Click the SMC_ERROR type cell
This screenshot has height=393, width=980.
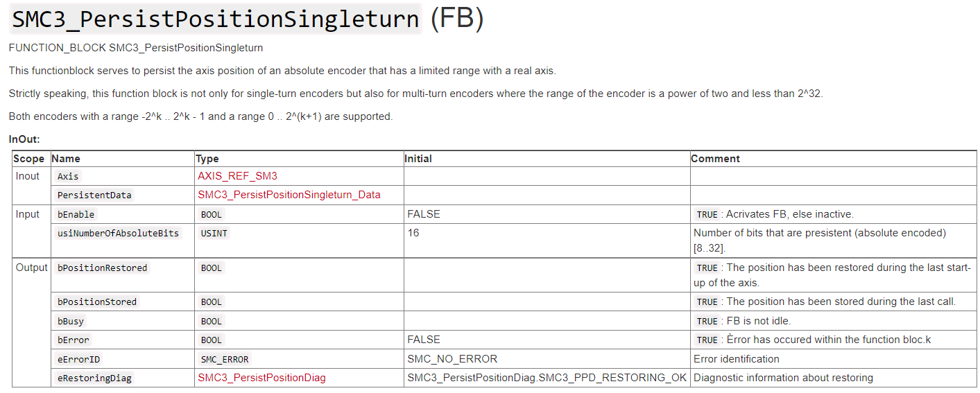point(225,360)
